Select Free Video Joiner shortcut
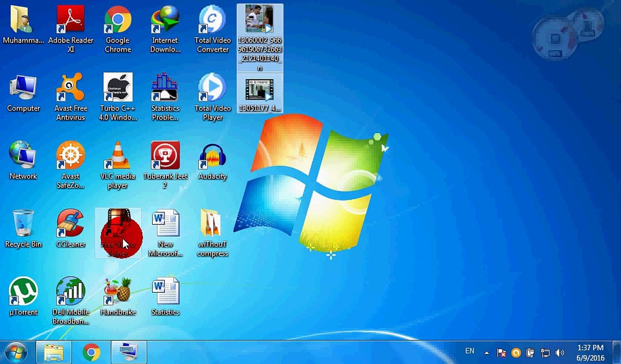Screen dimensions: 621x364 118,233
